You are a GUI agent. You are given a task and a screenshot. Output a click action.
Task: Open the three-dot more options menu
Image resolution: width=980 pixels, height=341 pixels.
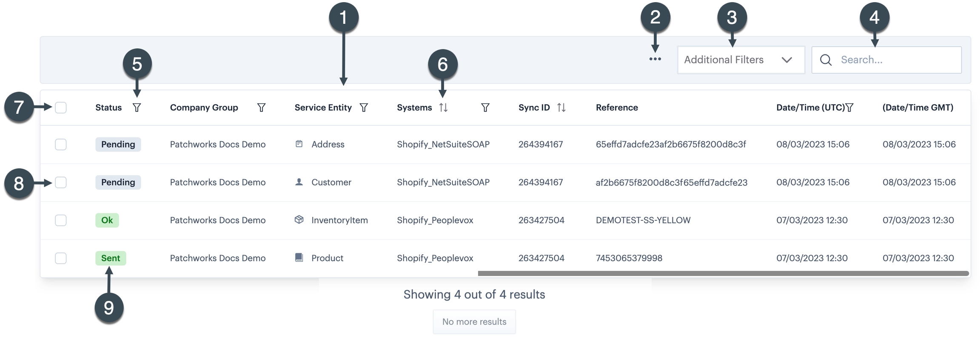tap(655, 59)
